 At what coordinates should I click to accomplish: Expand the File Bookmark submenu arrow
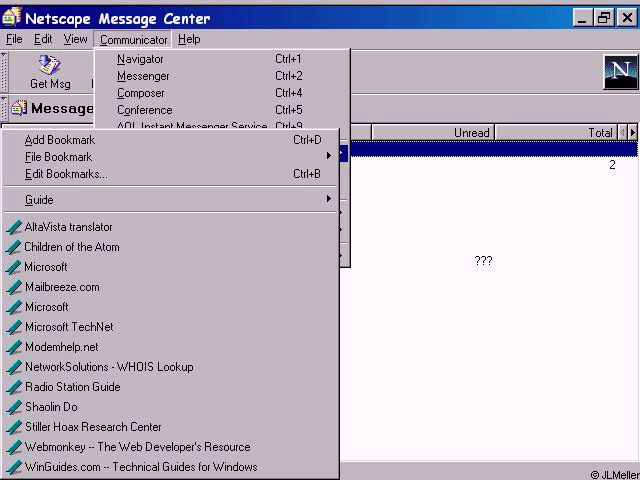click(329, 156)
